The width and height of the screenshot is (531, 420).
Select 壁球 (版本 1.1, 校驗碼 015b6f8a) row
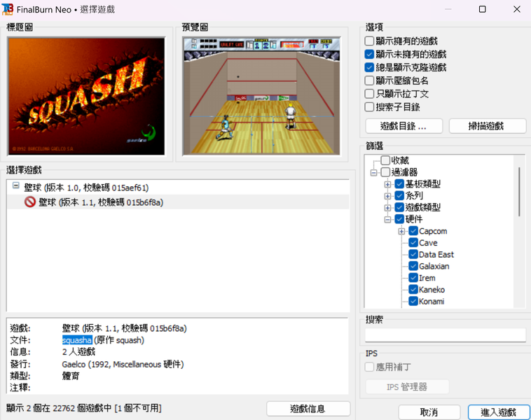pos(178,202)
